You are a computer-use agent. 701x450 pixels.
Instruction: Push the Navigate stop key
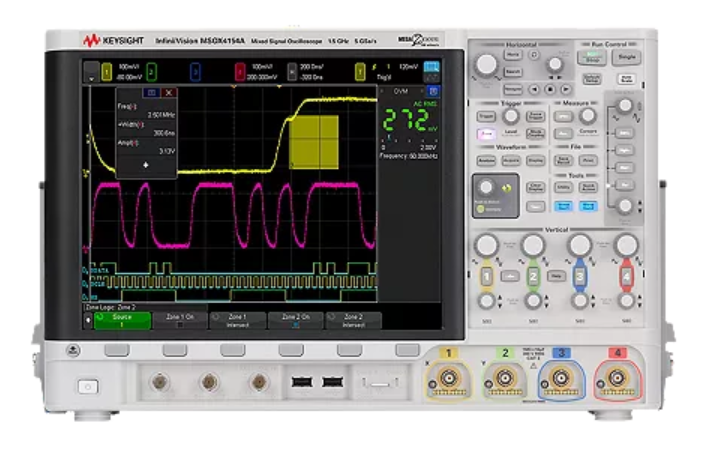pos(550,89)
